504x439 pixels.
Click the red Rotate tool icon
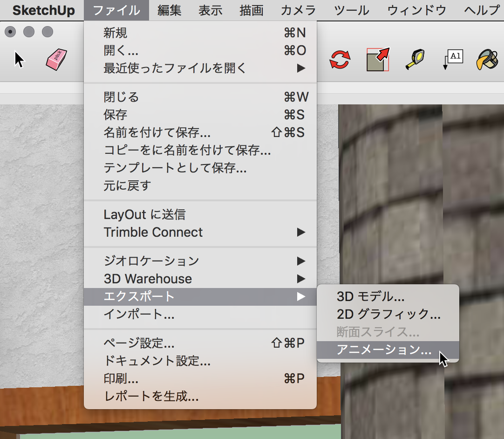click(x=340, y=60)
